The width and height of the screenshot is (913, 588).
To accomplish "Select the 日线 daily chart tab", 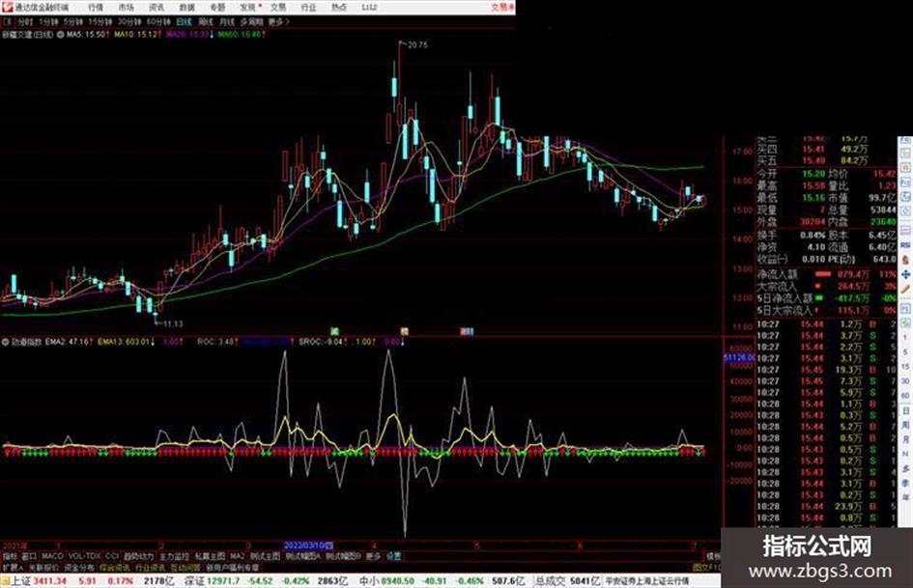I will point(184,21).
